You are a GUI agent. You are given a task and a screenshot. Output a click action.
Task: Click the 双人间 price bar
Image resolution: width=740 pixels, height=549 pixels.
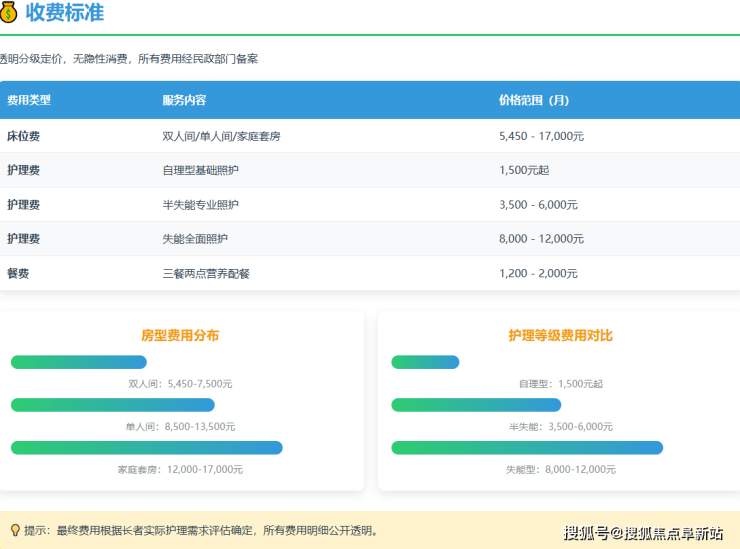click(x=79, y=362)
